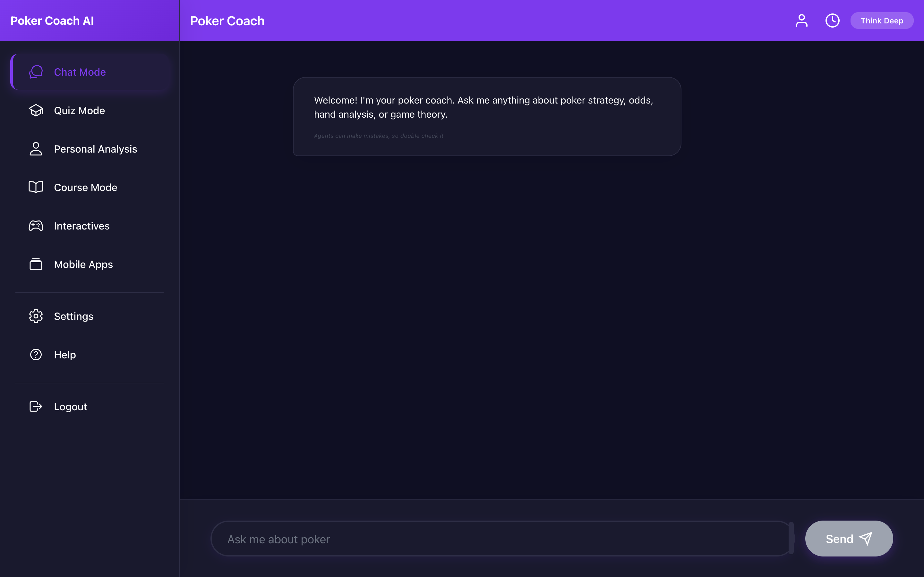This screenshot has height=577, width=924.
Task: Select the Chat Mode speech bubble icon
Action: pos(36,72)
